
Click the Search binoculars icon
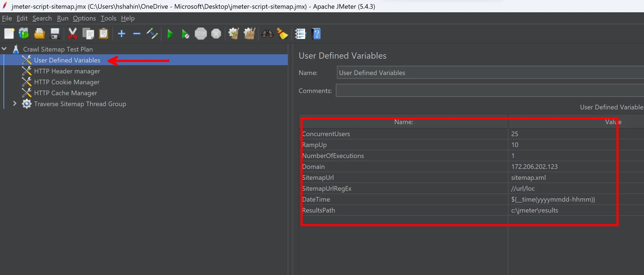tap(267, 34)
